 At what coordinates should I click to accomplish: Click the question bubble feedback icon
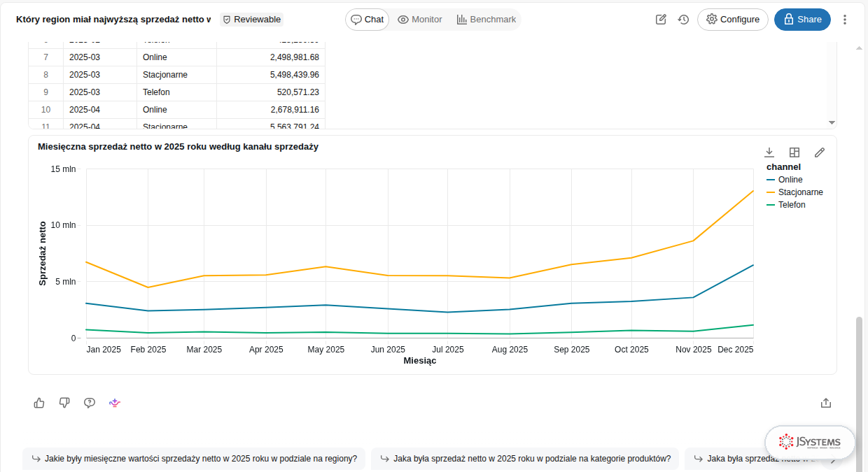90,403
